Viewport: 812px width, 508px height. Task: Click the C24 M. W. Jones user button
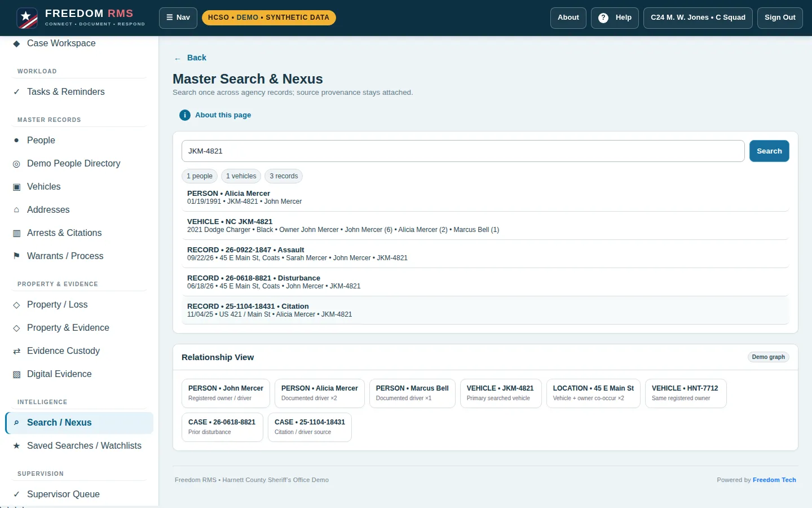coord(698,17)
